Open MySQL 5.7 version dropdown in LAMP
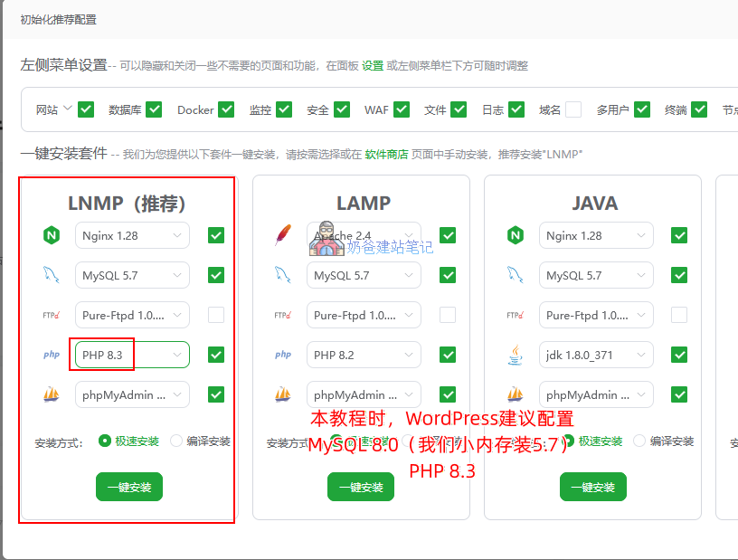 364,275
